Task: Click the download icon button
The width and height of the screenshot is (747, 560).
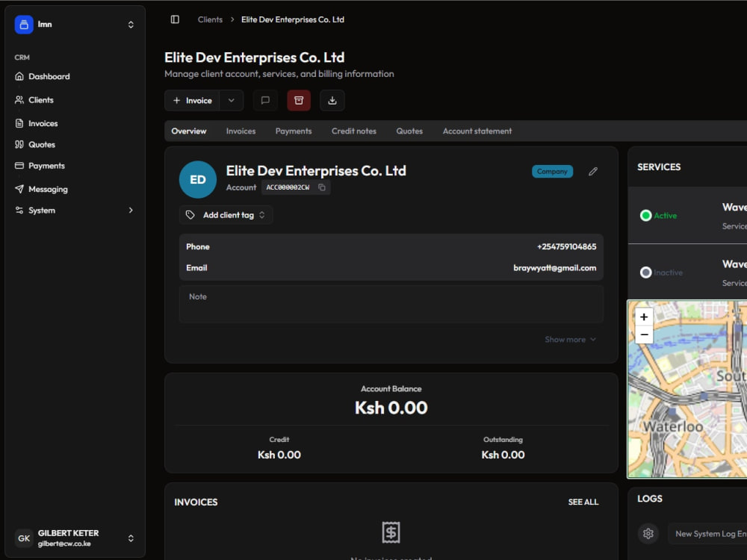Action: click(x=332, y=101)
